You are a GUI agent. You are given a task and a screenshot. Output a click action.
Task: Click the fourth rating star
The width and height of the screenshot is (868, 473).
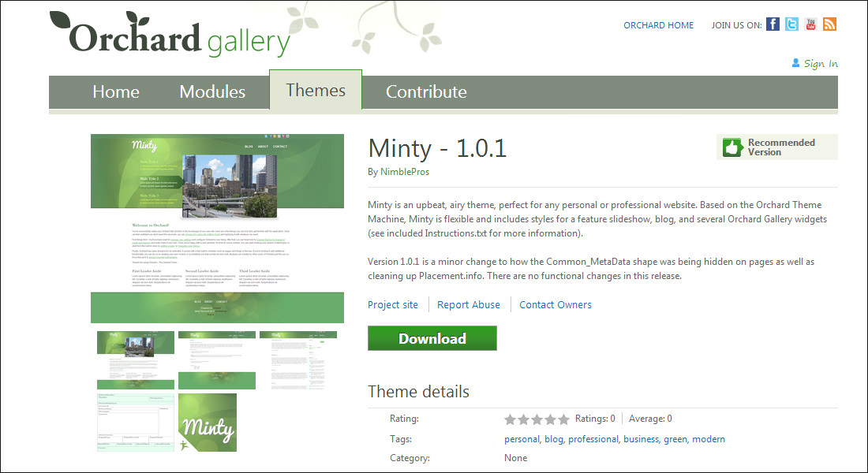click(x=550, y=419)
